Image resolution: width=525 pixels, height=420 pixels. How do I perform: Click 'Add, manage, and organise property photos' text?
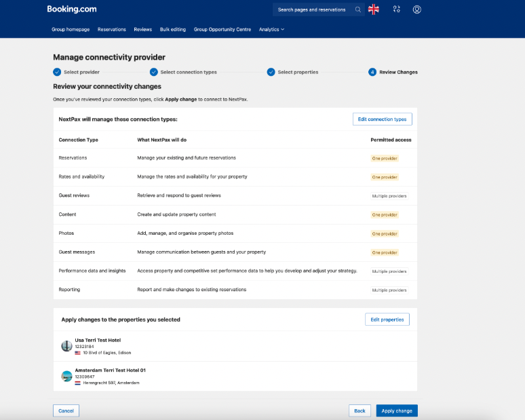(185, 233)
